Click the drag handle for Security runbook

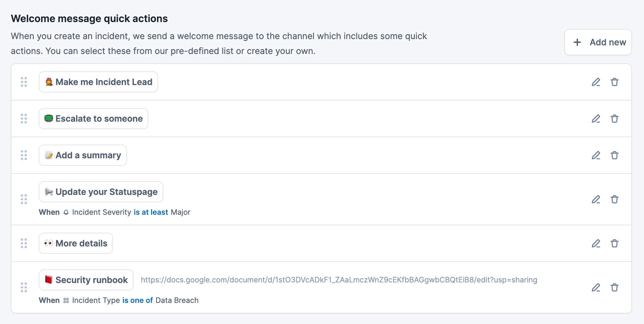[24, 287]
